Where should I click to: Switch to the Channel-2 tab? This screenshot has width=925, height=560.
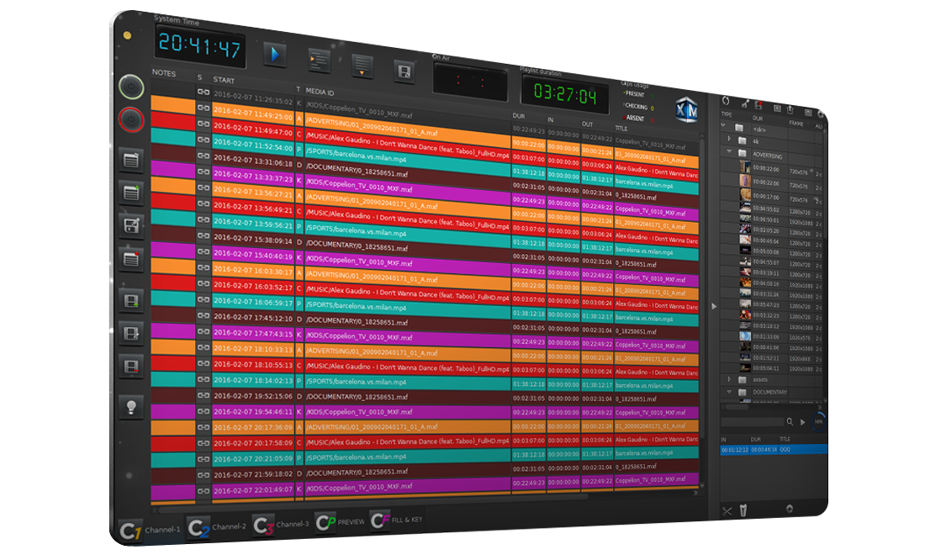[x=218, y=526]
